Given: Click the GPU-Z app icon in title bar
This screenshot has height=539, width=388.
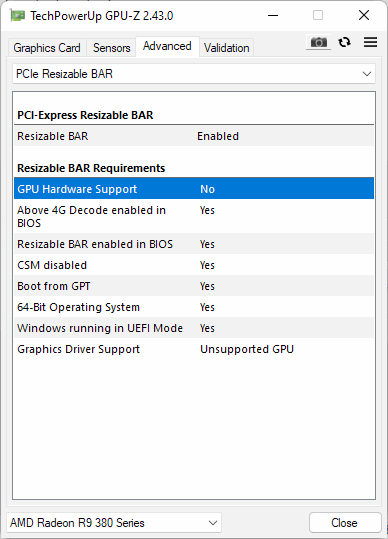Looking at the screenshot, I should pyautogui.click(x=17, y=16).
